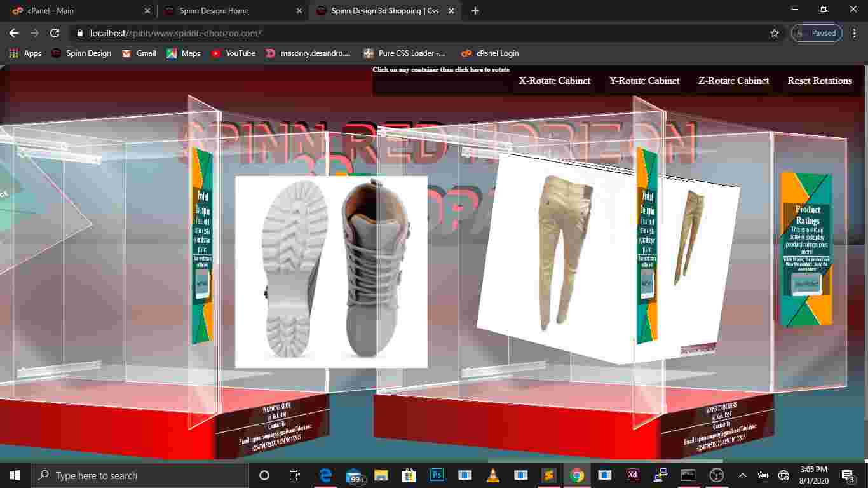Screen dimensions: 868x488
Task: Open the Apps grid in the bookmarks bar
Action: coord(25,53)
